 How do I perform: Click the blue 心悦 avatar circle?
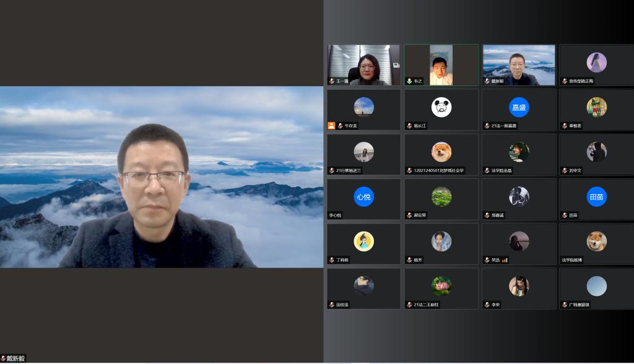[x=363, y=197]
